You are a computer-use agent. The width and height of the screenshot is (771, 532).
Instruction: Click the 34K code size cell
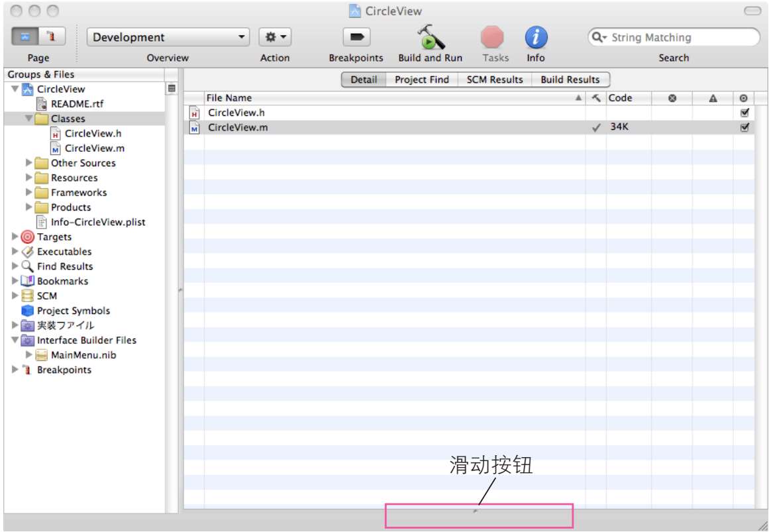[x=619, y=127]
